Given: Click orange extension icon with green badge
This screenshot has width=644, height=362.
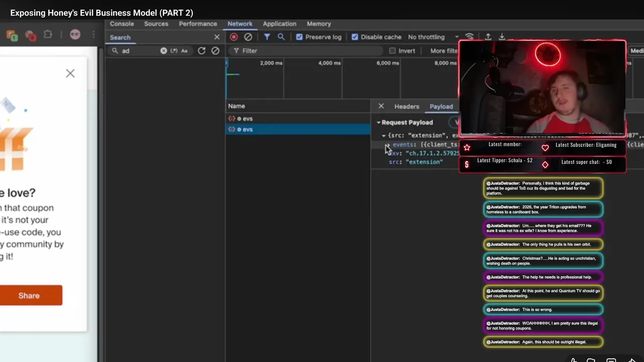Looking at the screenshot, I should [13, 35].
